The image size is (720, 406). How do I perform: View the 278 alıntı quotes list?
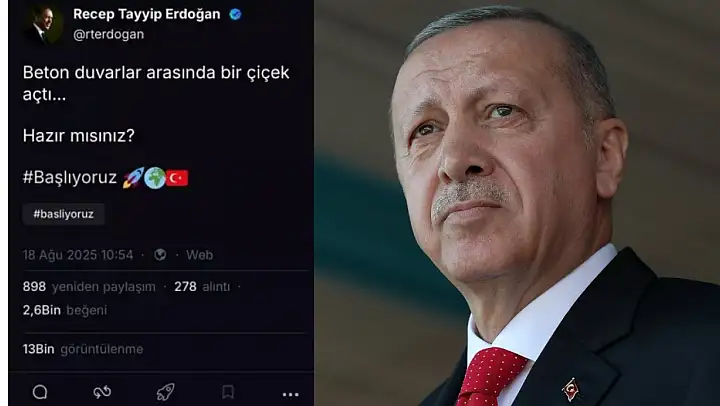[x=202, y=287]
